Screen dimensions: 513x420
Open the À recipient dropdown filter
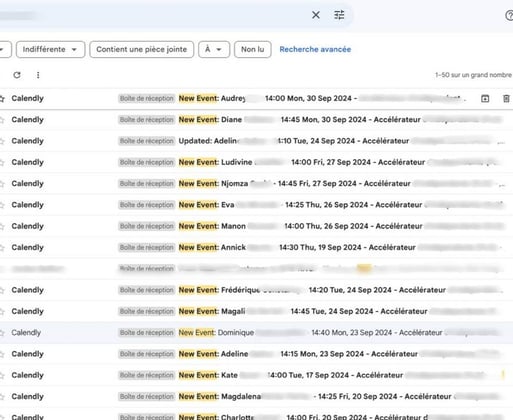coord(214,49)
